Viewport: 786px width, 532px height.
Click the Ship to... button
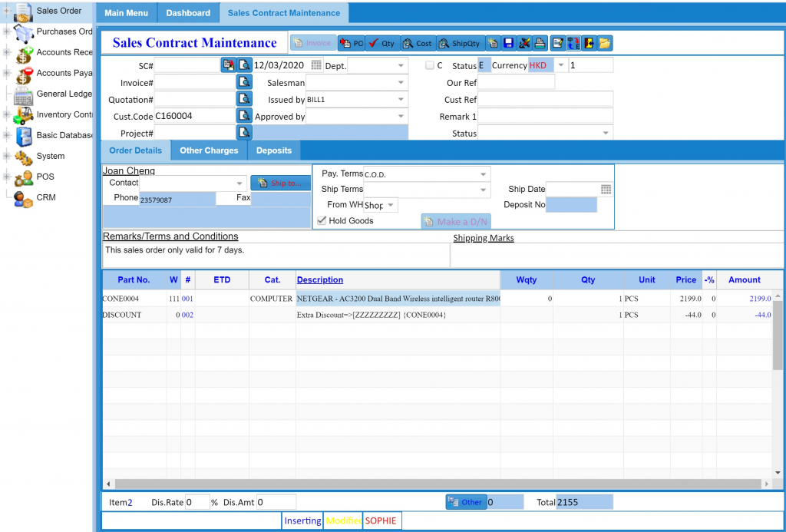click(280, 183)
